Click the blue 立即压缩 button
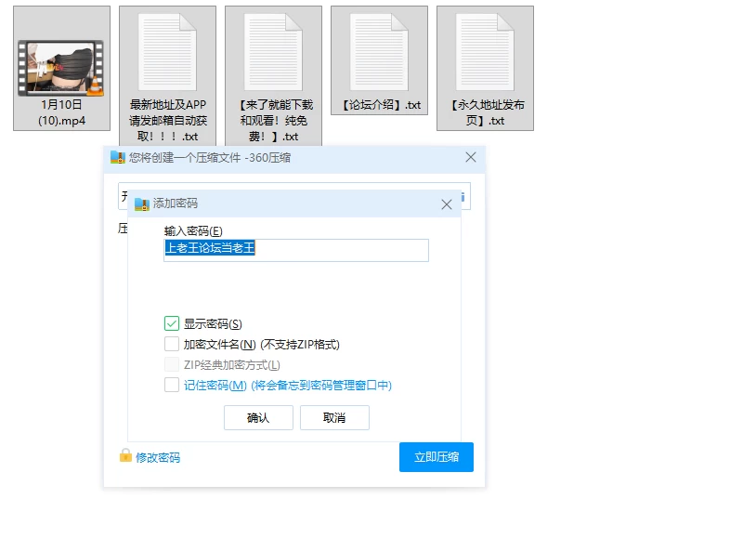Viewport: 756px width, 538px height. [437, 457]
